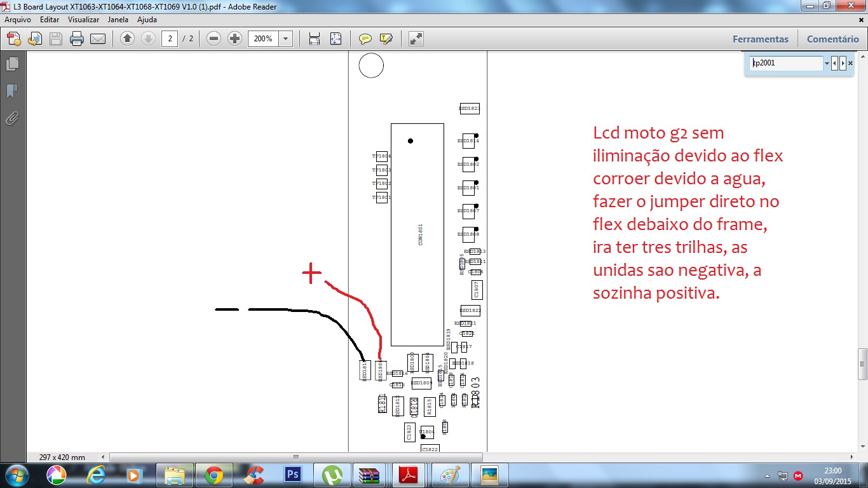Click the vertical scrollbar thumb
The image size is (868, 488).
pyautogui.click(x=862, y=363)
